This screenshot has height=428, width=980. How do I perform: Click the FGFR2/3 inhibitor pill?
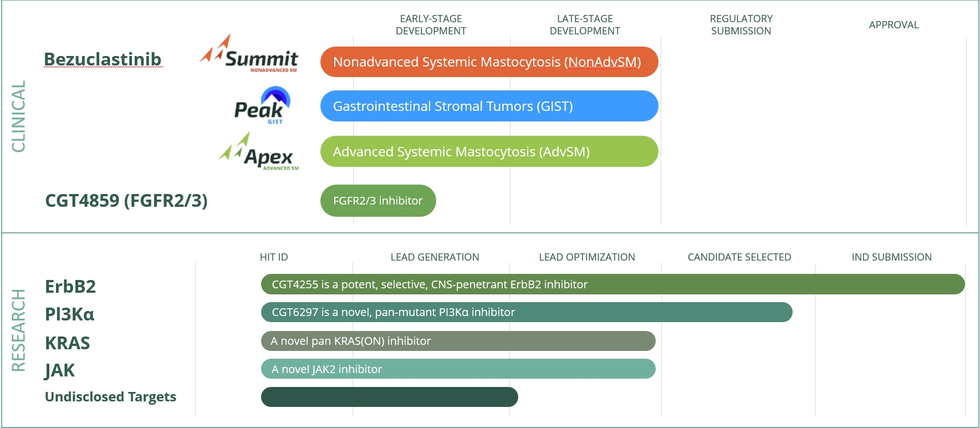(378, 201)
